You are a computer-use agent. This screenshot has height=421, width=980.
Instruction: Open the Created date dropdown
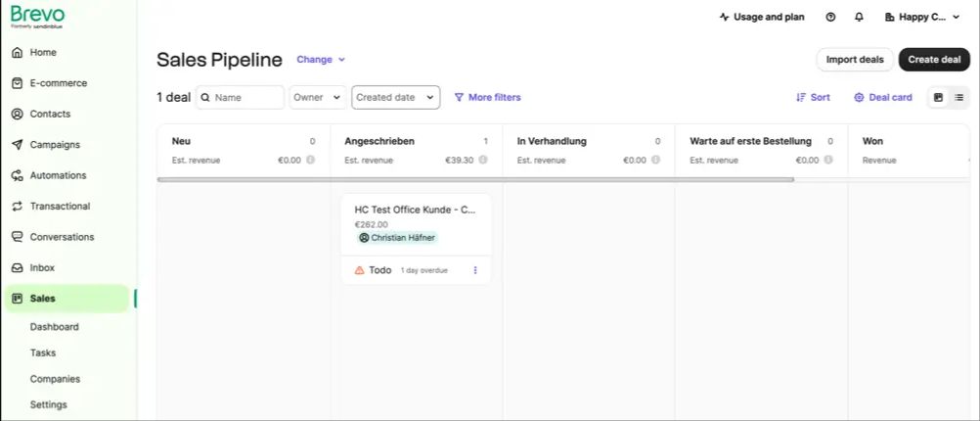(x=396, y=97)
